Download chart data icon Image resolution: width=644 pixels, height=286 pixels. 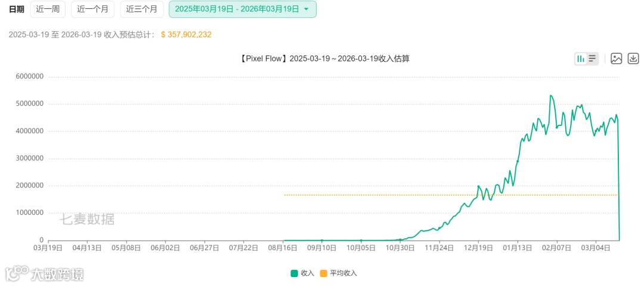tap(633, 59)
